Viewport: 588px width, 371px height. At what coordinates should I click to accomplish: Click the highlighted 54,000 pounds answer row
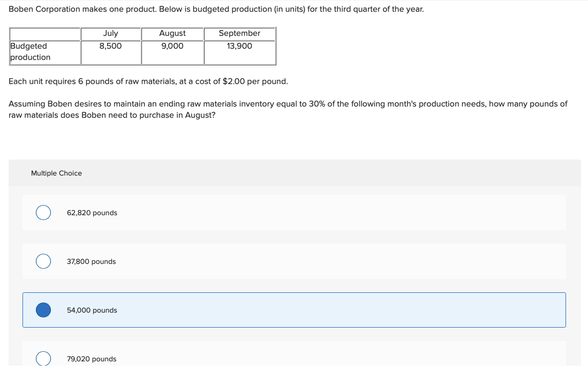pos(293,310)
